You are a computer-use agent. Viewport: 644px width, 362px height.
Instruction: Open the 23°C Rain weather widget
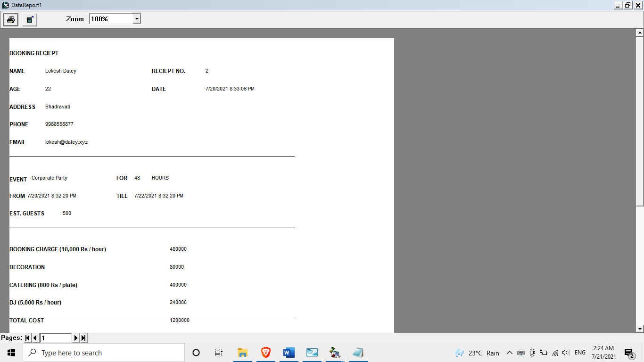pos(476,353)
